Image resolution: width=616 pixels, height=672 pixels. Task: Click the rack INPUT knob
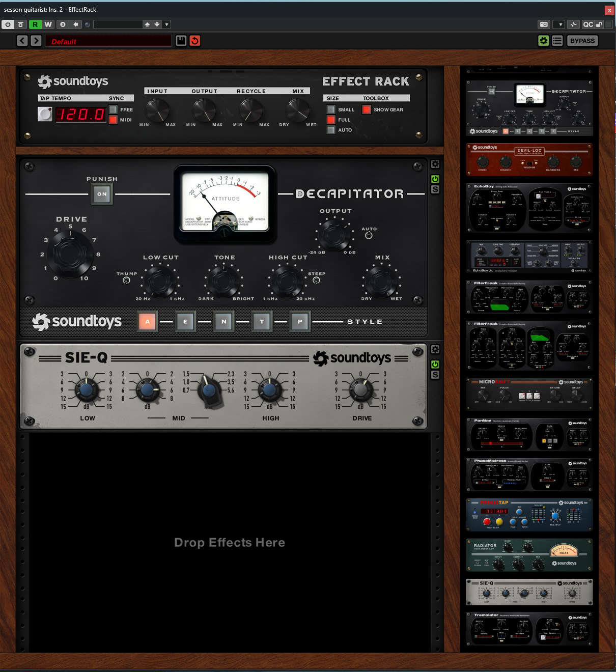(x=157, y=110)
